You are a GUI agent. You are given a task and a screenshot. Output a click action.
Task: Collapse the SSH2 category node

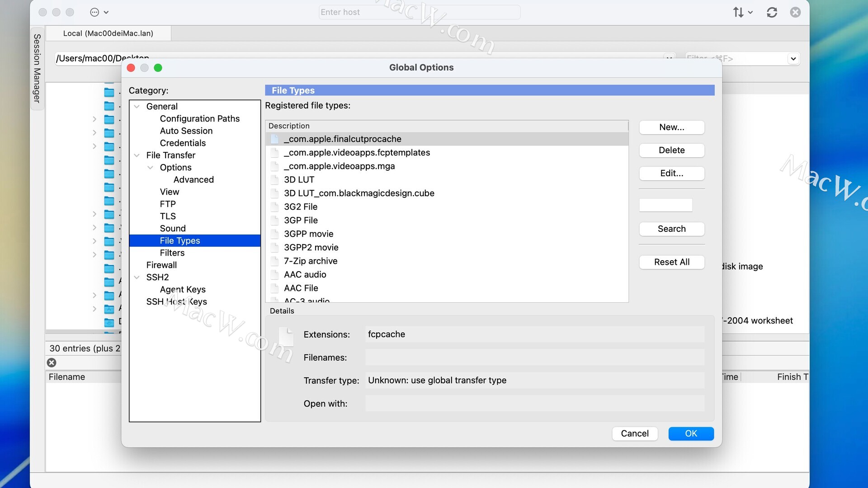(137, 277)
